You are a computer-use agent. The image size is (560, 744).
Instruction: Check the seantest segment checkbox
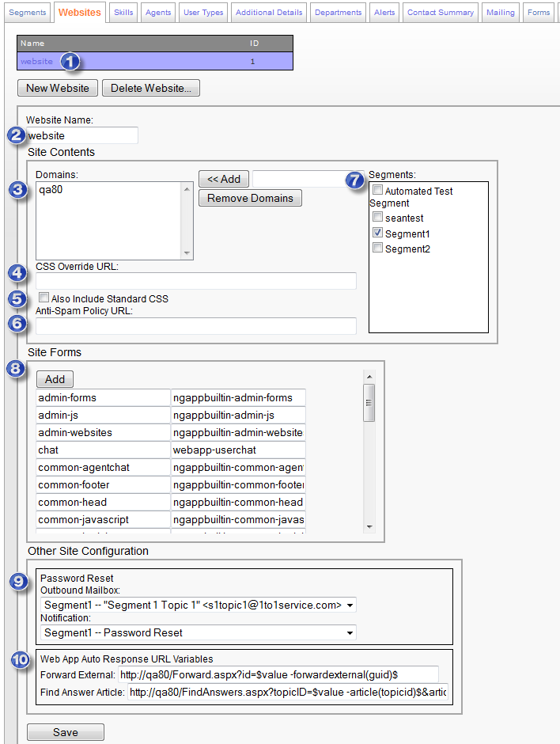click(378, 217)
